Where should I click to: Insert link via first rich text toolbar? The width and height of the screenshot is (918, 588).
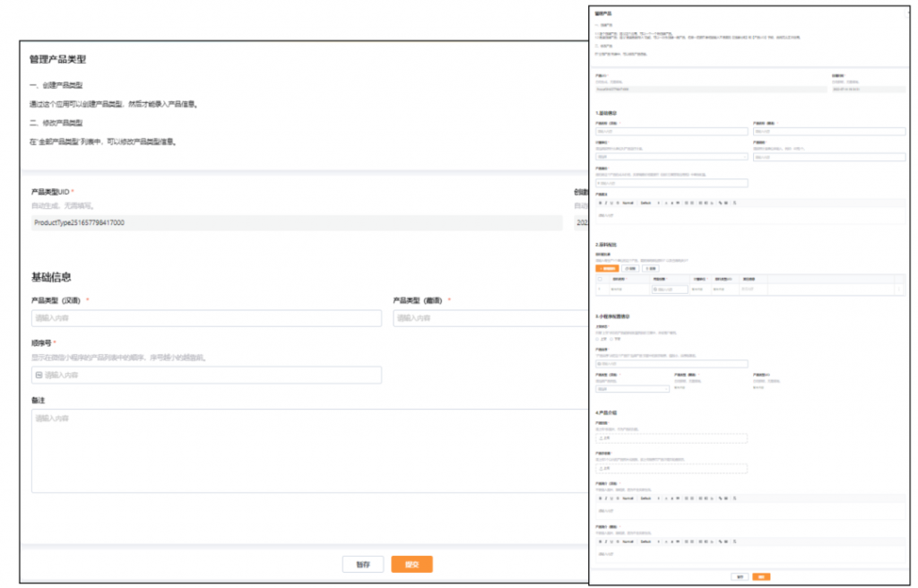tap(719, 203)
